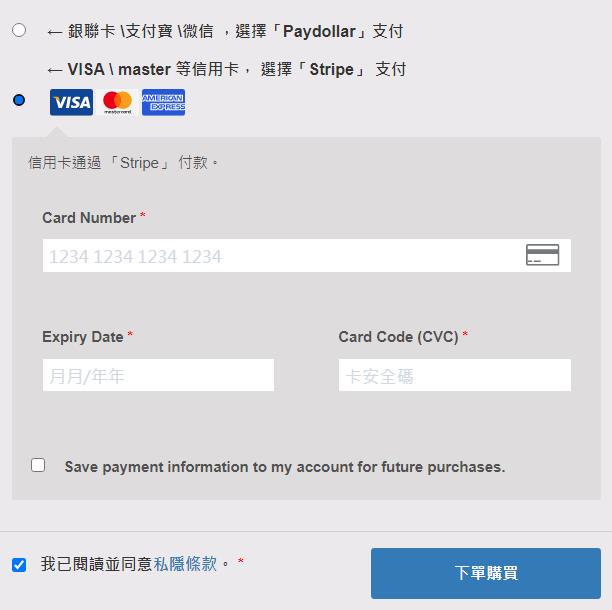Click the 信用卡通過 Stripe 付款 description text
The width and height of the screenshot is (612, 610).
click(x=123, y=163)
